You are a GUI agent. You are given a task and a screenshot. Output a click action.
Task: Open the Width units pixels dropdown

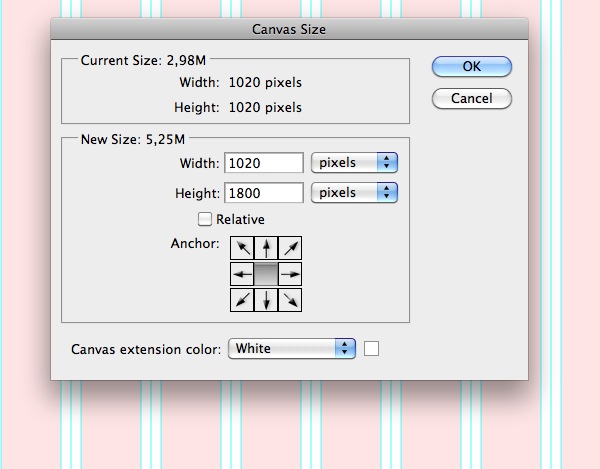tap(355, 162)
